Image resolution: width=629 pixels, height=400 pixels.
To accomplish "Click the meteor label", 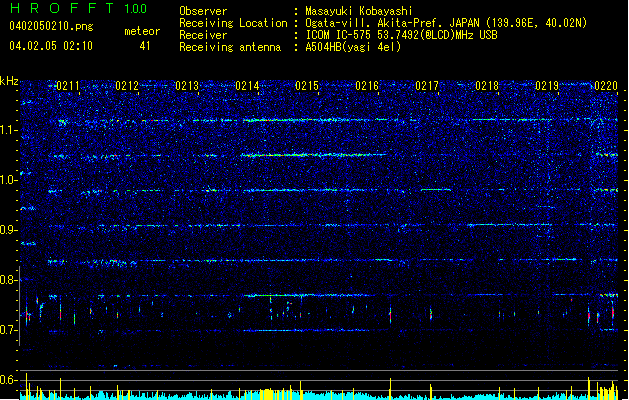I will [x=142, y=31].
